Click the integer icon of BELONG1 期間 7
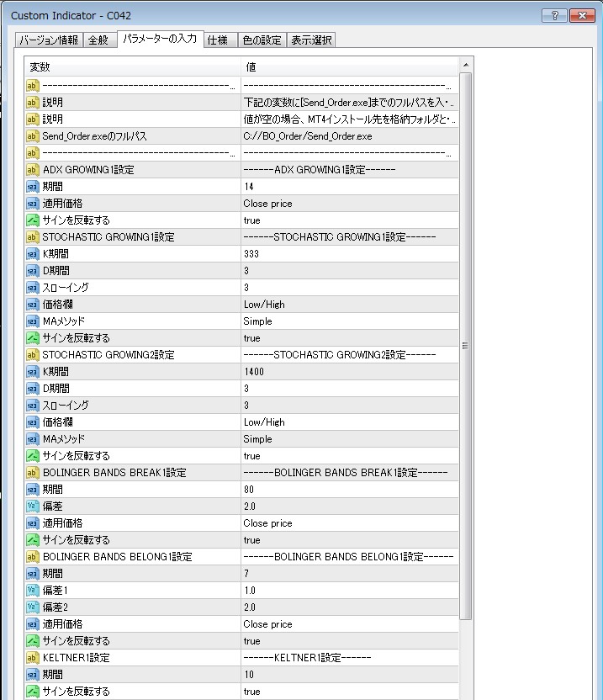Screen dimensions: 603x700 click(32, 574)
